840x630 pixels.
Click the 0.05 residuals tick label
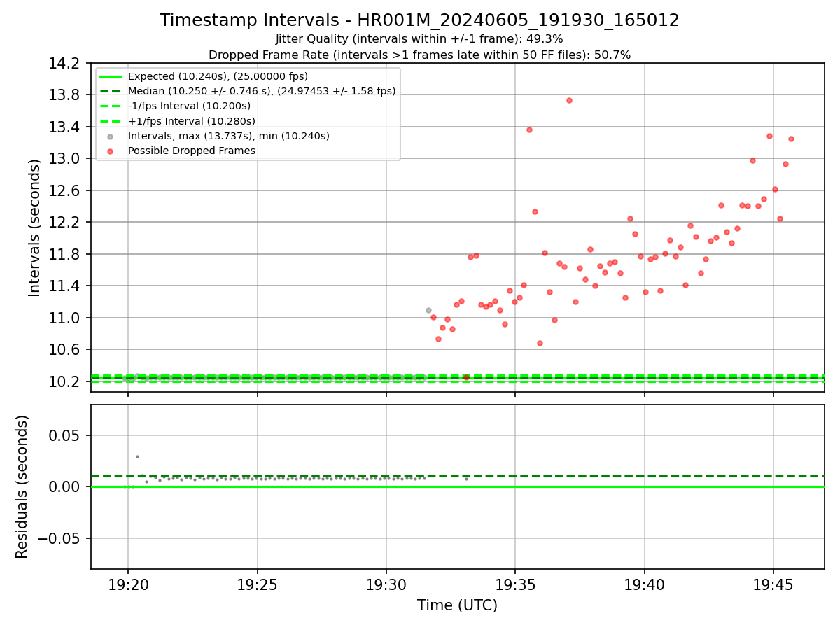tap(66, 435)
